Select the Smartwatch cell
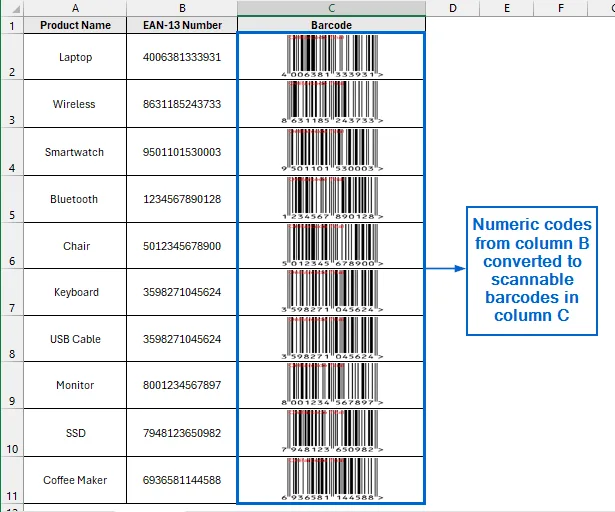The height and width of the screenshot is (512, 615). pyautogui.click(x=75, y=151)
